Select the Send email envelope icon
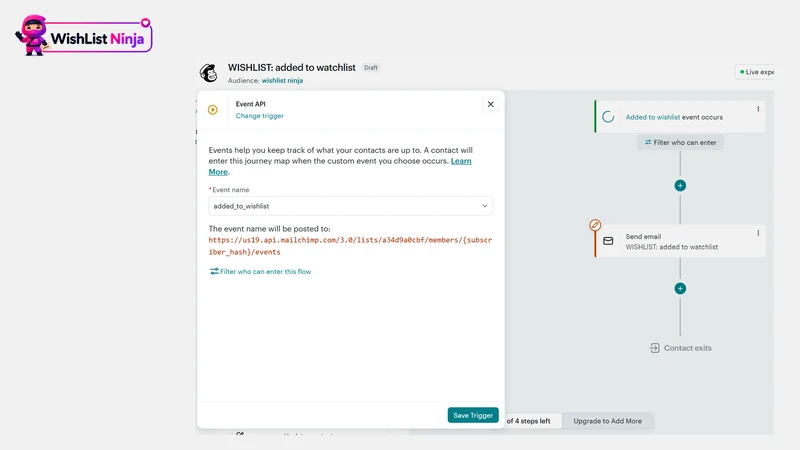The image size is (800, 450). click(608, 241)
